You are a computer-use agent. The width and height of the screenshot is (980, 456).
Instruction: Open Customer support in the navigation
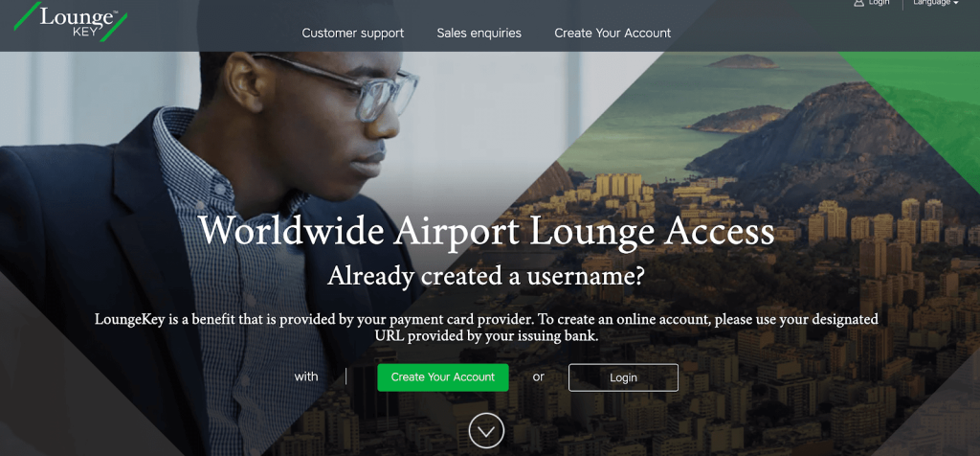pos(353,34)
